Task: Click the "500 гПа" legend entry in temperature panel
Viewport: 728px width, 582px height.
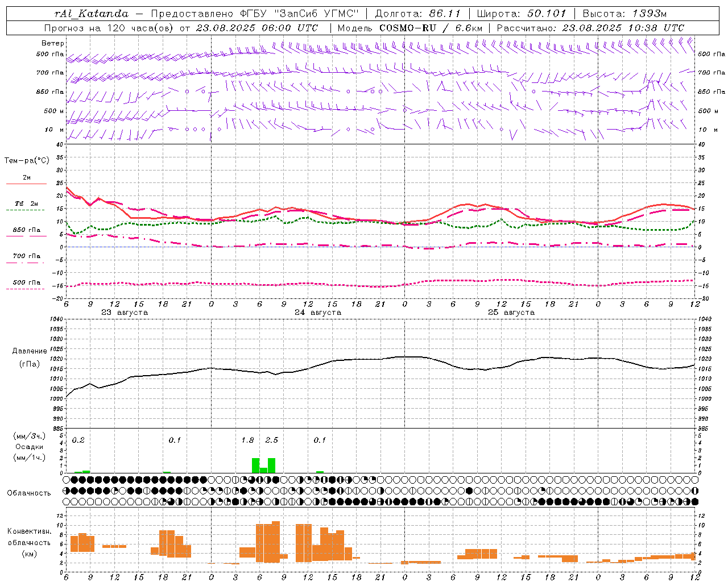Action: [27, 282]
